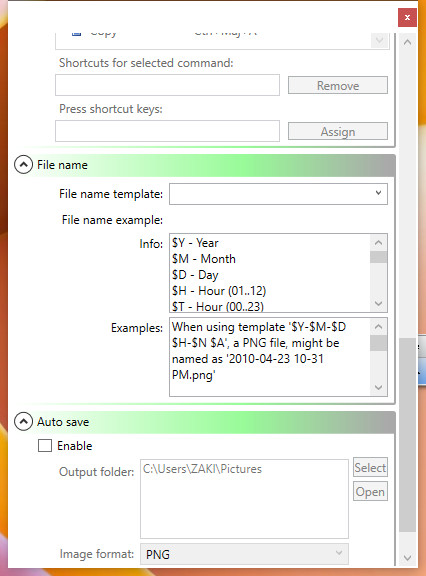The image size is (426, 576).
Task: Click the settings panel scroll-down arrow
Action: click(407, 558)
